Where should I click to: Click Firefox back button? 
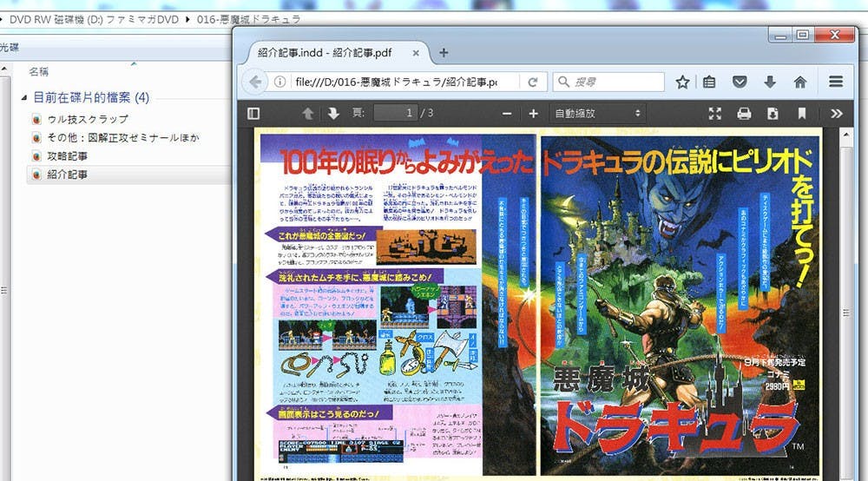[254, 82]
